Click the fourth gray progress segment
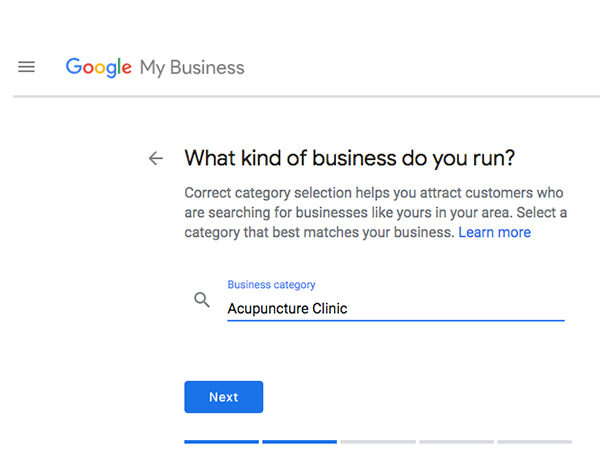The image size is (600, 475). coord(456,441)
